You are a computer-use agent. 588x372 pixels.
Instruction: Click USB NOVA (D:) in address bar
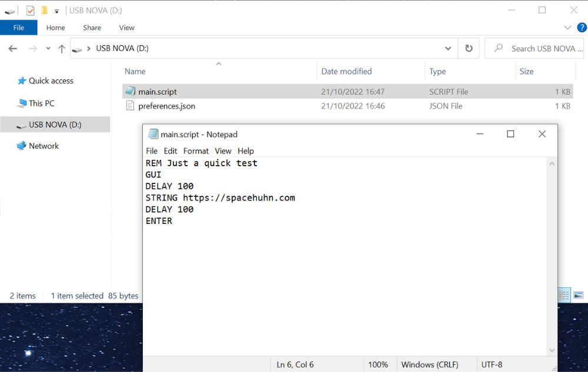click(122, 48)
